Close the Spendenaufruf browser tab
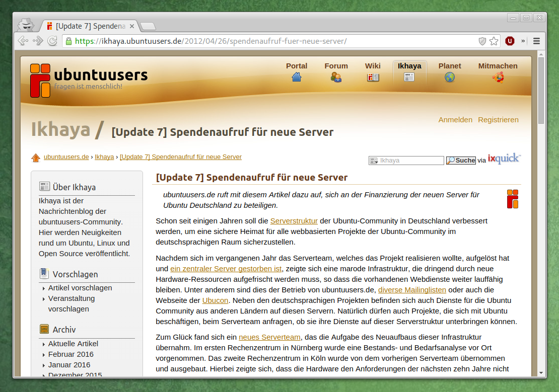The height and width of the screenshot is (392, 559). click(132, 26)
